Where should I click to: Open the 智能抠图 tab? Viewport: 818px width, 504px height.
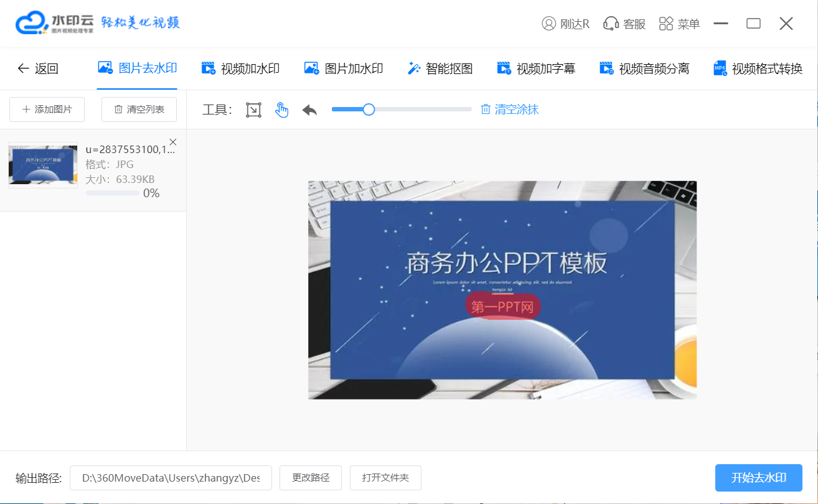pos(440,68)
